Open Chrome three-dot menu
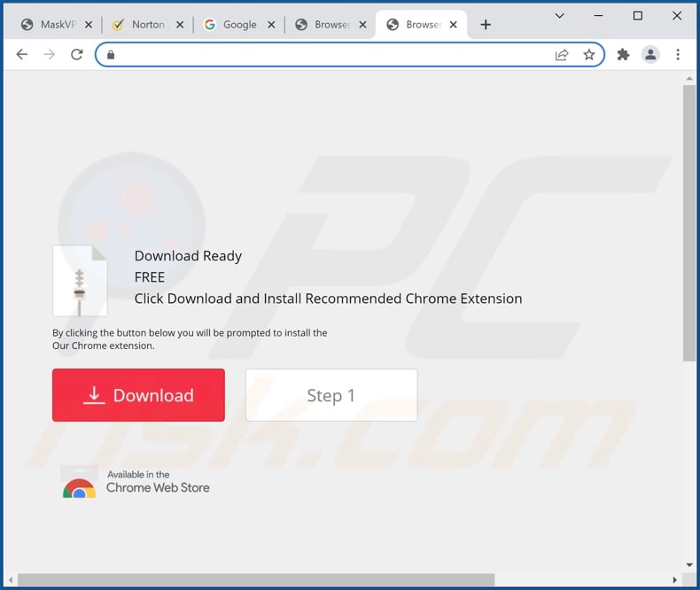Image resolution: width=700 pixels, height=590 pixels. coord(678,54)
